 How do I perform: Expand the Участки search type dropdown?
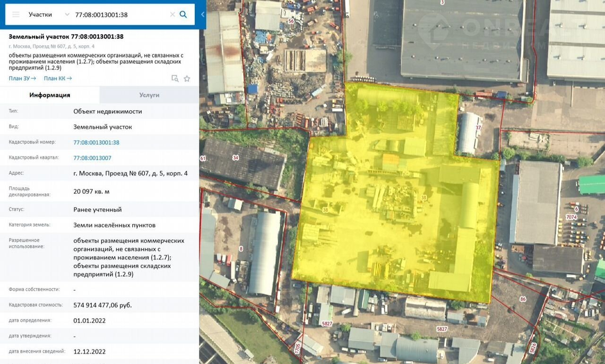point(67,15)
